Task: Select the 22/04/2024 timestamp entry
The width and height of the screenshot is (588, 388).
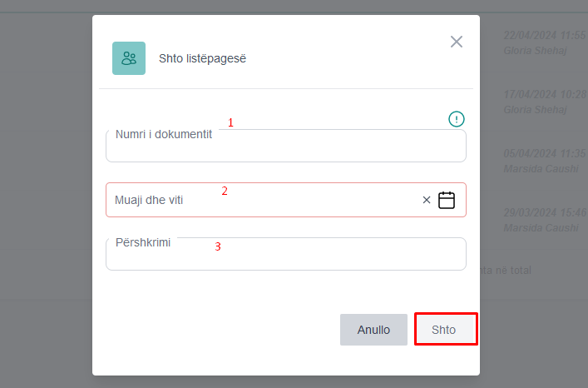Action: pyautogui.click(x=545, y=36)
